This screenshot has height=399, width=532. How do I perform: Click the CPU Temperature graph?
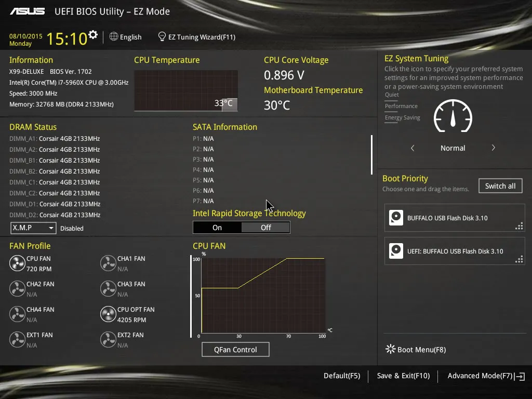tap(186, 90)
